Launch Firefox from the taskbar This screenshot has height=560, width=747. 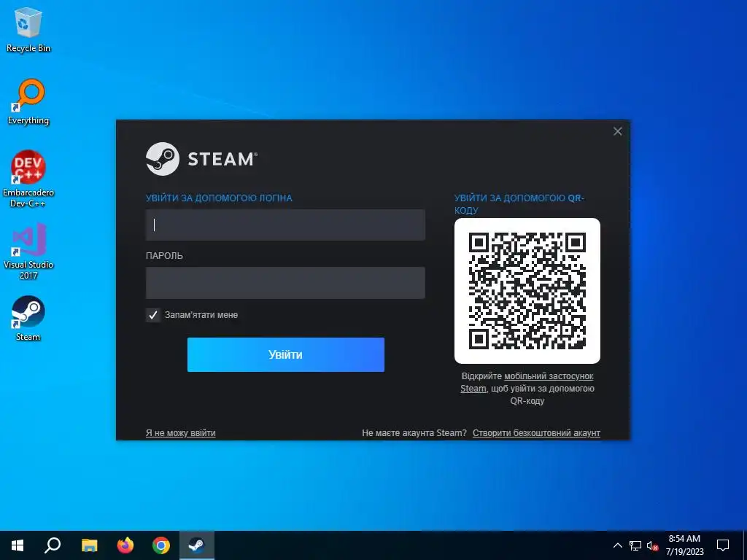click(125, 545)
